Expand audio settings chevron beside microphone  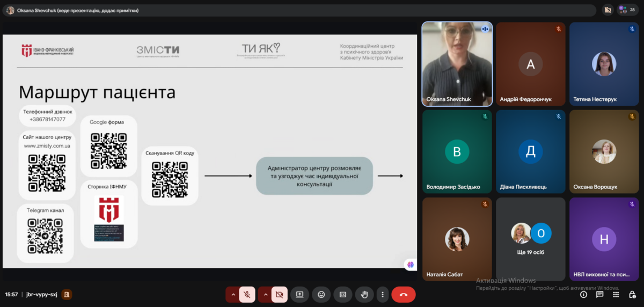pyautogui.click(x=232, y=295)
